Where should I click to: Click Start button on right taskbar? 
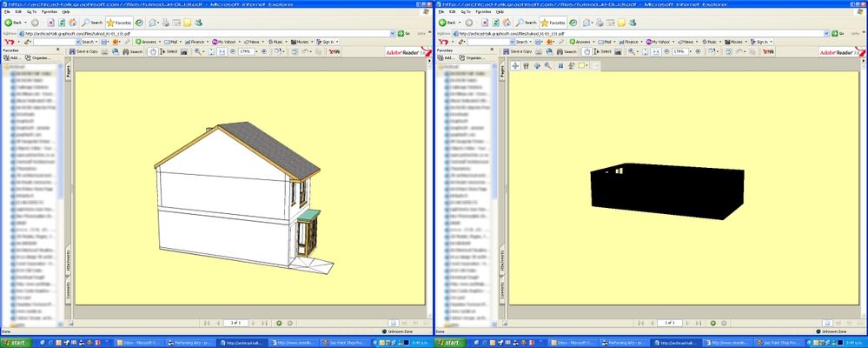[450, 343]
